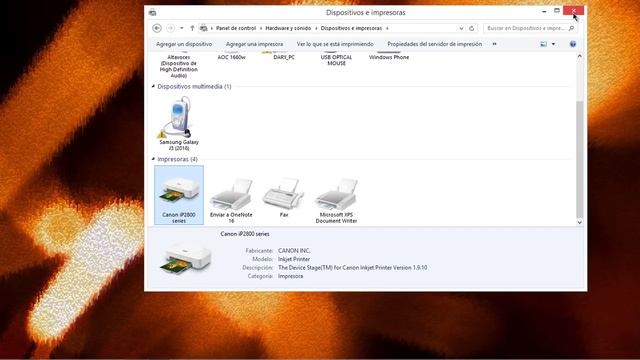The height and width of the screenshot is (360, 640).
Task: Select the Windows Phone device
Action: point(389,57)
